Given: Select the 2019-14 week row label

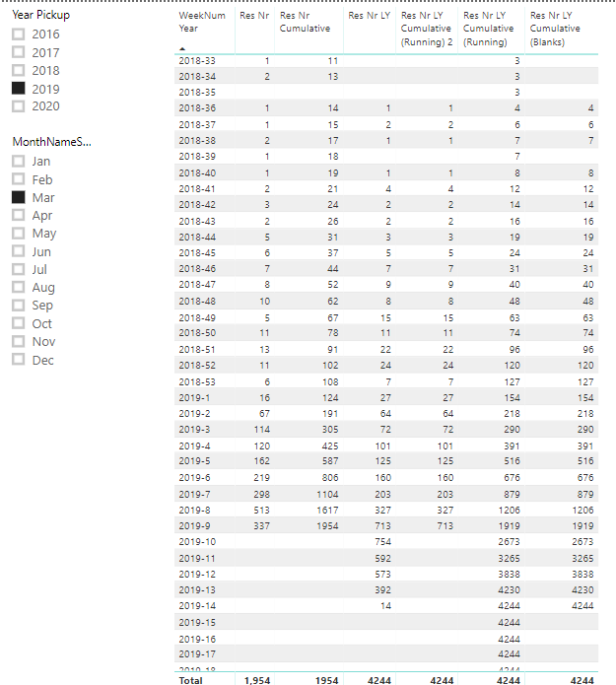Looking at the screenshot, I should coord(197,606).
